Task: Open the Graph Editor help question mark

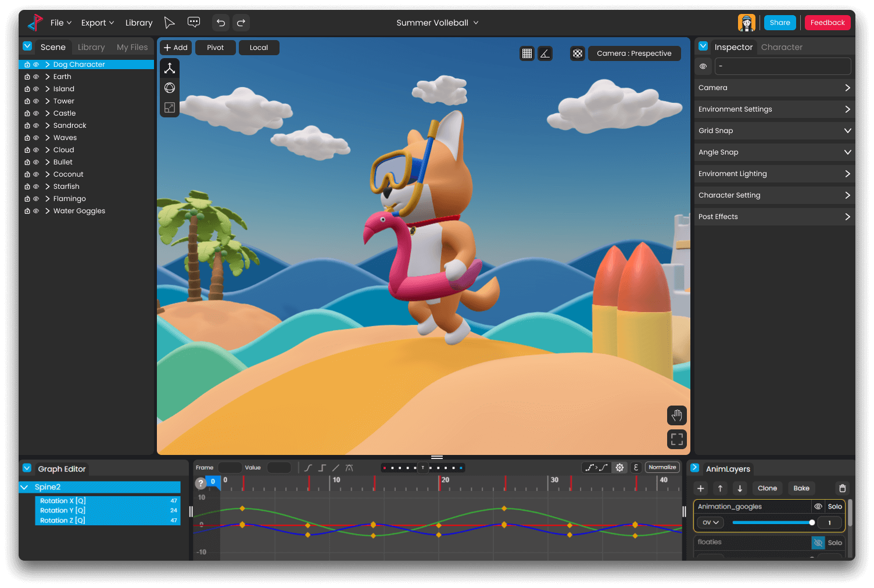Action: pos(200,483)
